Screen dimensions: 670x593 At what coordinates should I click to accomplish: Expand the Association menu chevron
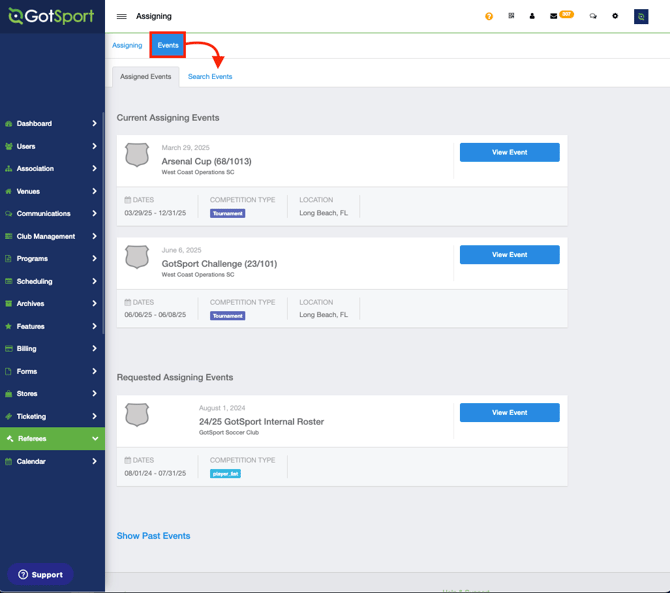pyautogui.click(x=94, y=168)
